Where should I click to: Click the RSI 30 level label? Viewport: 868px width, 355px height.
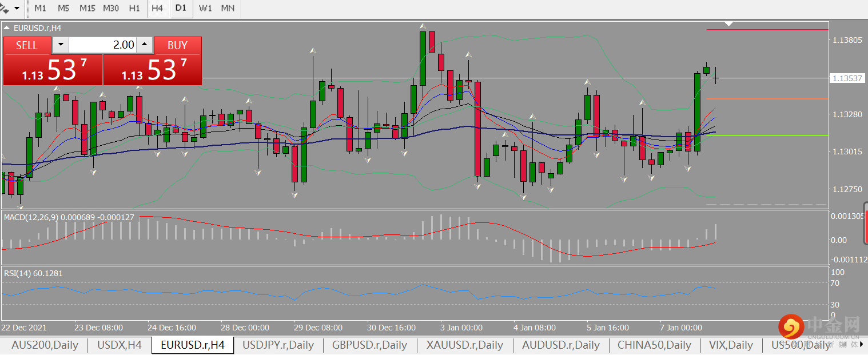tap(834, 305)
